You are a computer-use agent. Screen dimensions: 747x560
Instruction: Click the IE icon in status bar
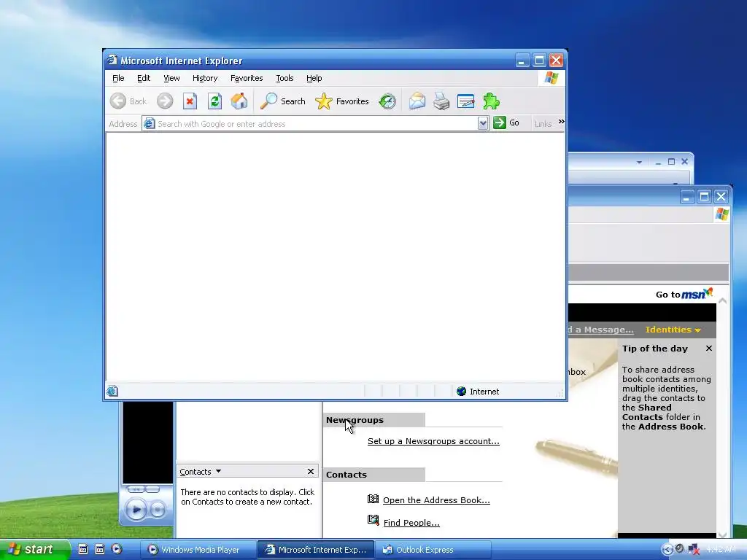pos(112,391)
